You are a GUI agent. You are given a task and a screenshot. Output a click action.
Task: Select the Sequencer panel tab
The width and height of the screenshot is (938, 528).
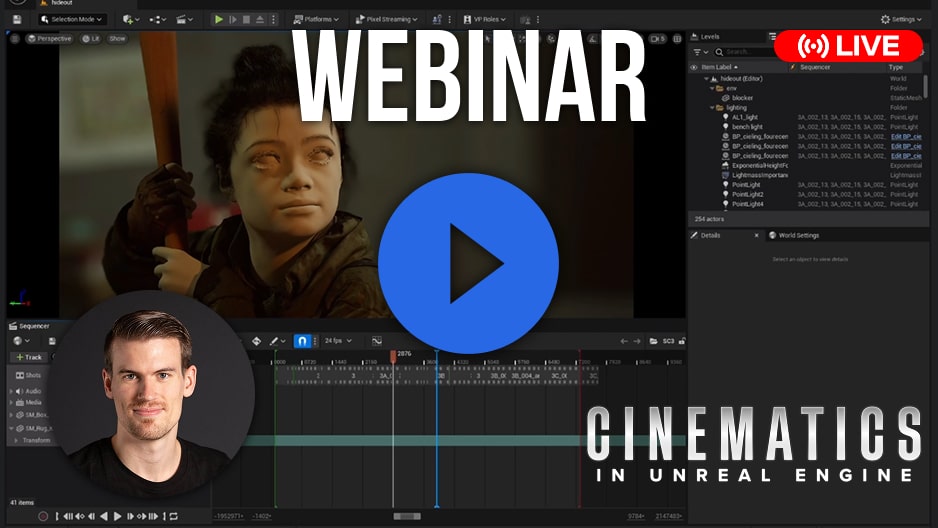(x=29, y=326)
